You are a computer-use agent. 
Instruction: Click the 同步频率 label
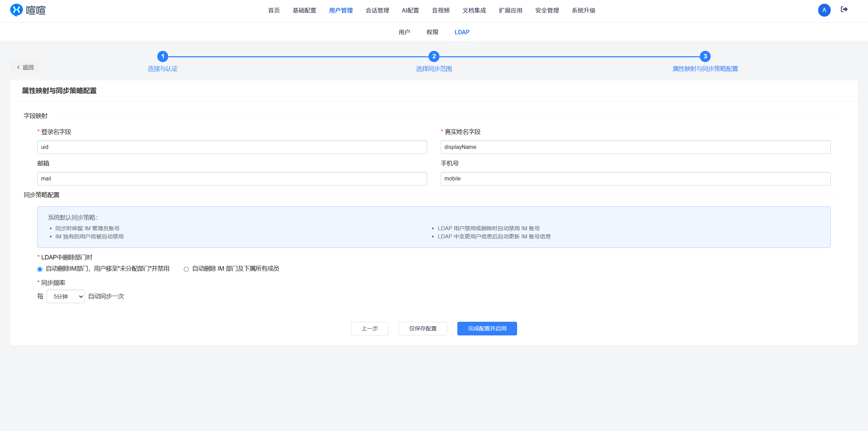tap(53, 283)
